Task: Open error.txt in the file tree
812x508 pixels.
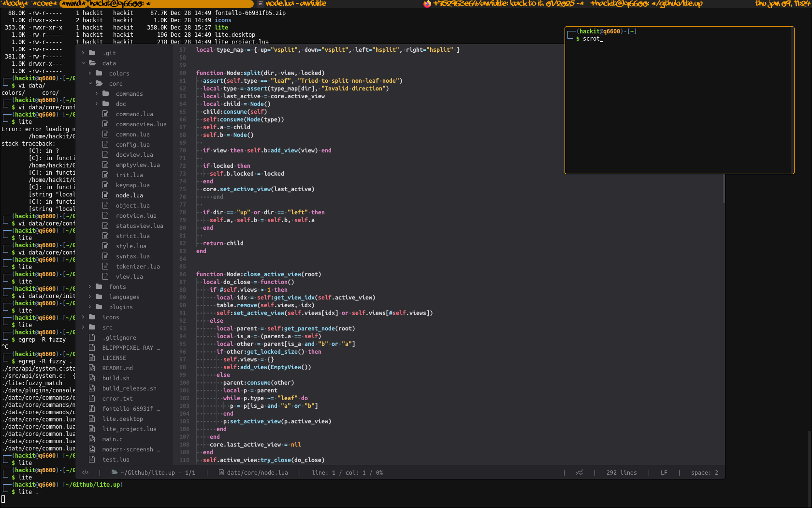Action: [117, 399]
